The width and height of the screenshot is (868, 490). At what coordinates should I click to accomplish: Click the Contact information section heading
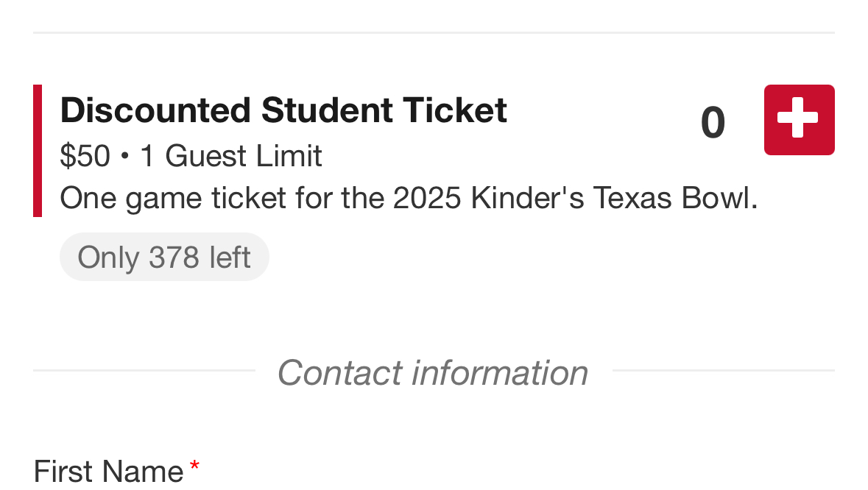click(x=433, y=372)
